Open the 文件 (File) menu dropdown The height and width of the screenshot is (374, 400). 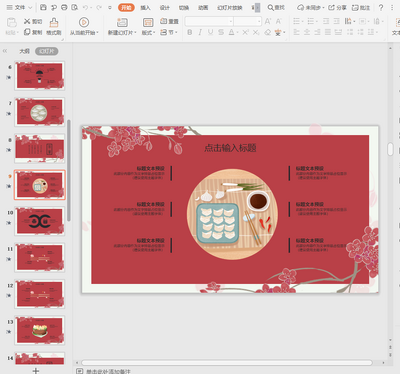coord(19,7)
